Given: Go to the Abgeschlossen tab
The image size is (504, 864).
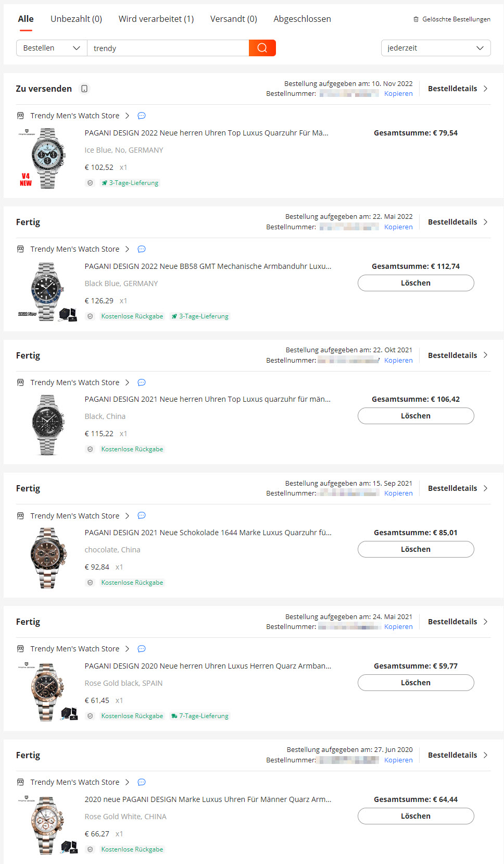Looking at the screenshot, I should (302, 19).
